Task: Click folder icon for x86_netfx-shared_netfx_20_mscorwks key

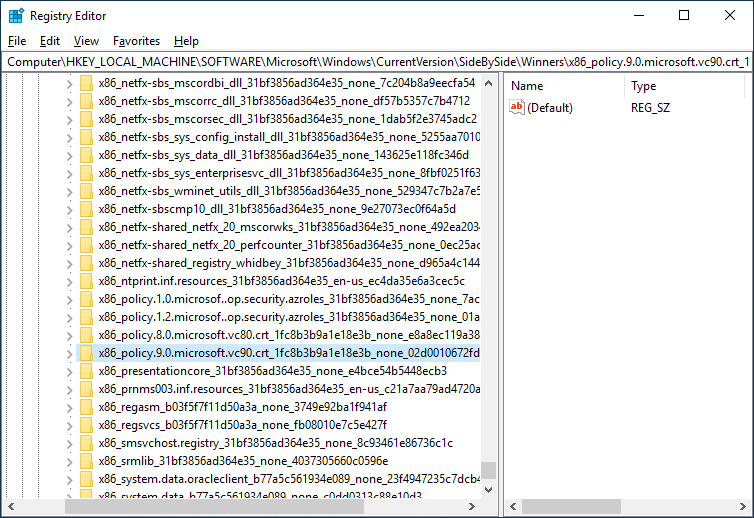Action: pyautogui.click(x=86, y=227)
